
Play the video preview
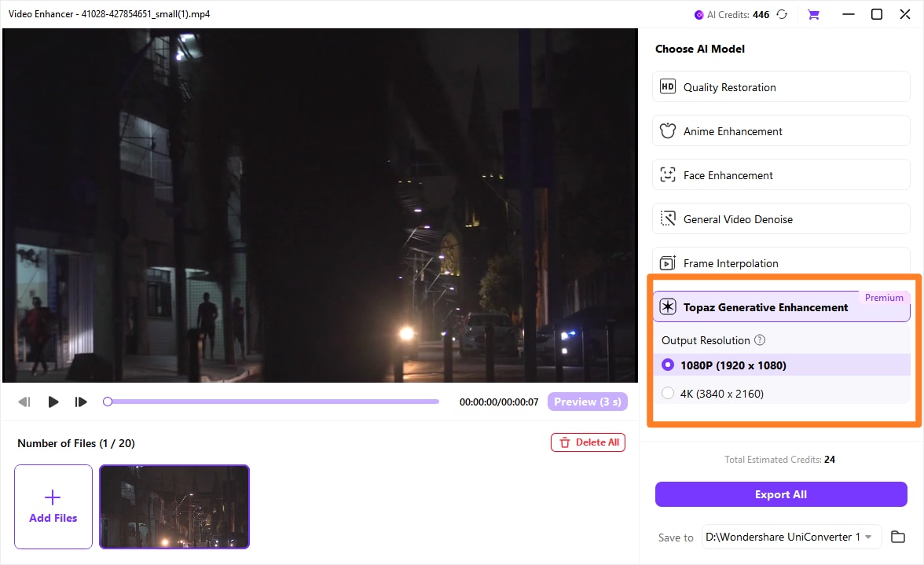[53, 402]
